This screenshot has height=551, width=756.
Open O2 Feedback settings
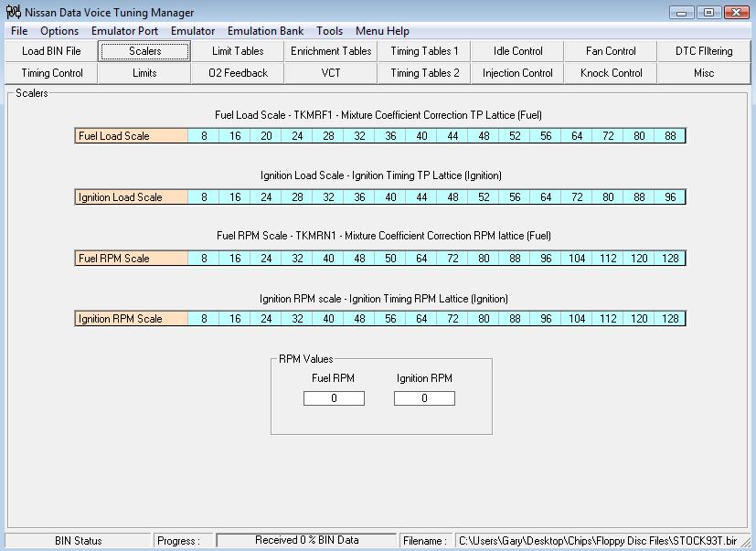238,73
